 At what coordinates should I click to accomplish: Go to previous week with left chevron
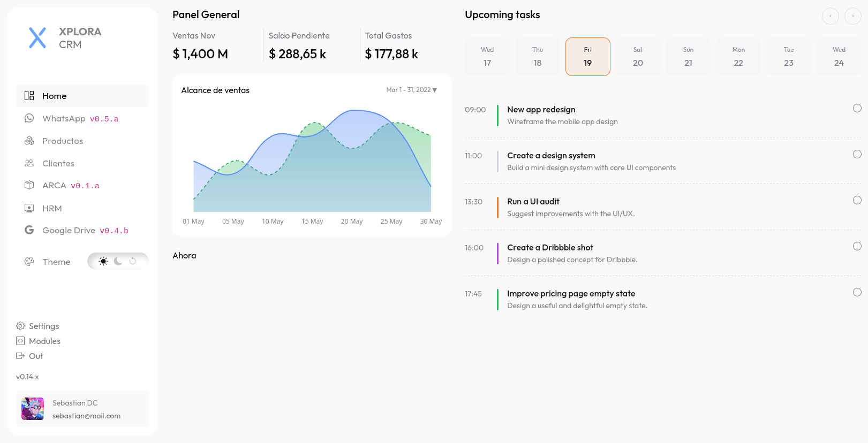830,16
